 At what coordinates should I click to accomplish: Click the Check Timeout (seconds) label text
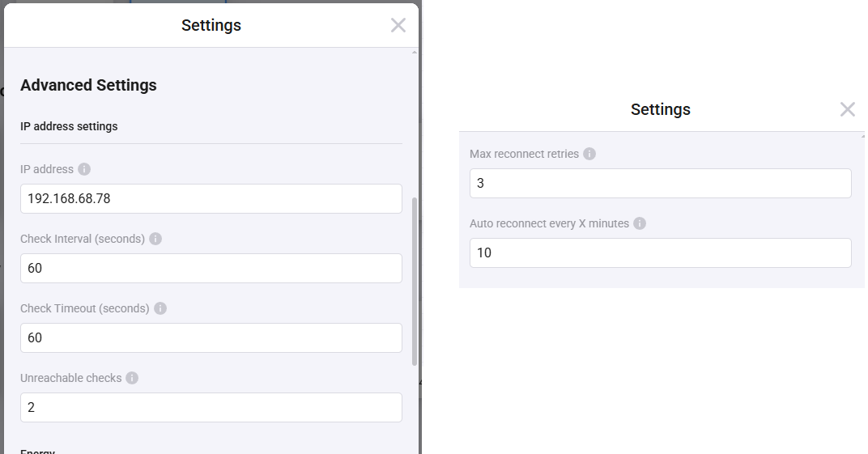[x=85, y=308]
